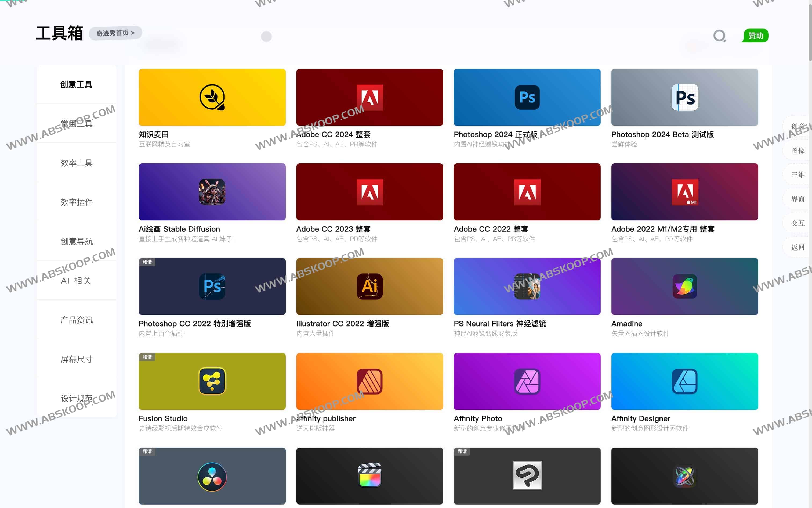Open 设计规范 sidebar item
Image resolution: width=812 pixels, height=508 pixels.
[77, 398]
